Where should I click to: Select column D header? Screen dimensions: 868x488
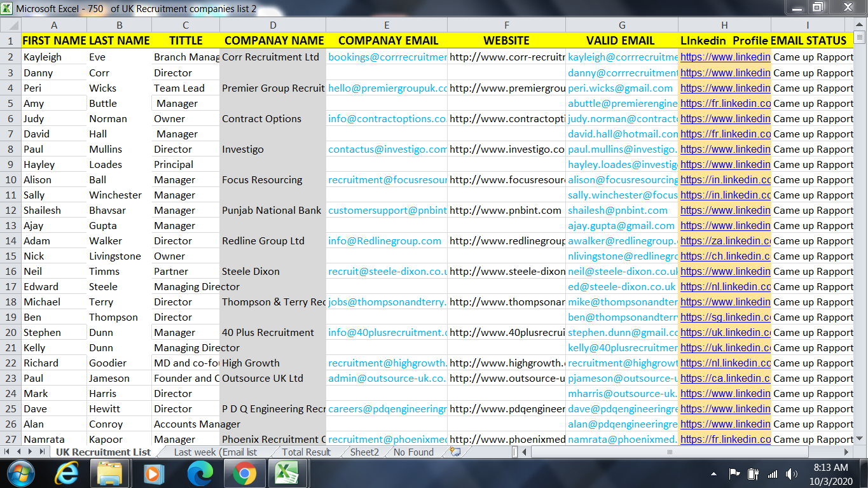(x=273, y=25)
